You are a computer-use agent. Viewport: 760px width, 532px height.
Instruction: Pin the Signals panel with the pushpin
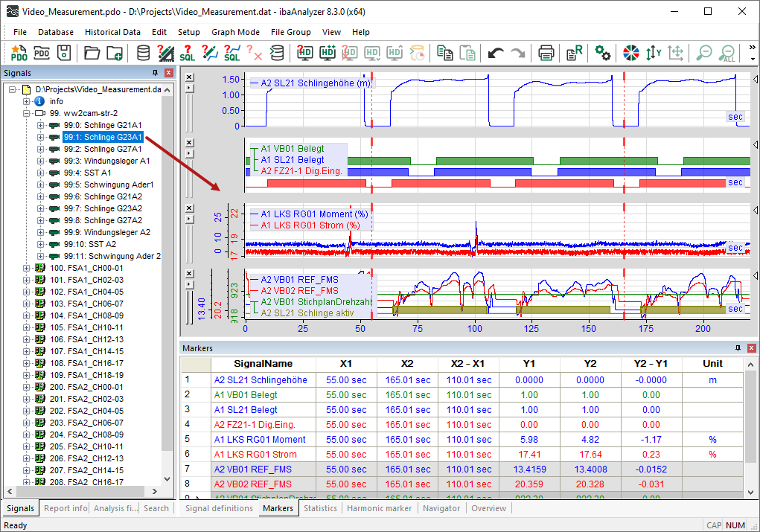coord(156,73)
